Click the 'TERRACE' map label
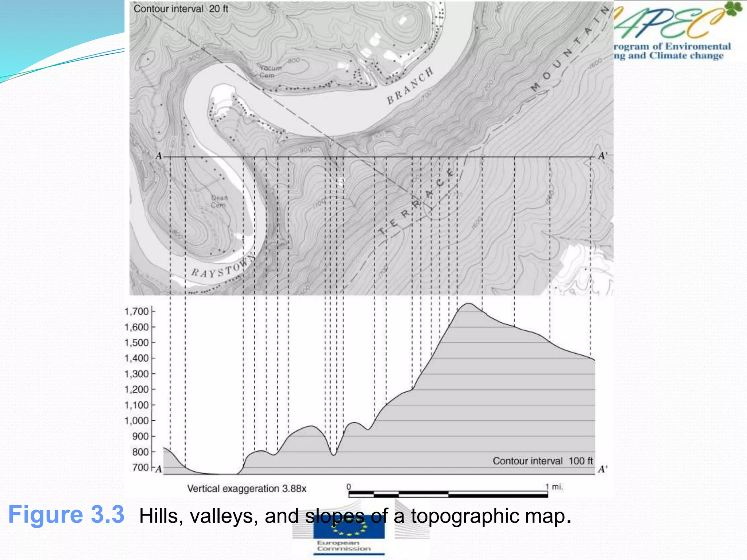This screenshot has width=747, height=560. 417,201
